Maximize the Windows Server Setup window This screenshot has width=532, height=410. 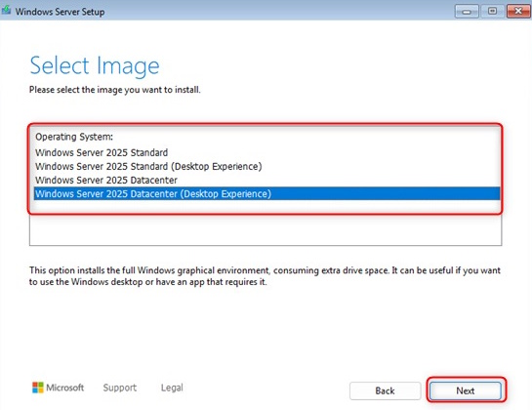(492, 11)
